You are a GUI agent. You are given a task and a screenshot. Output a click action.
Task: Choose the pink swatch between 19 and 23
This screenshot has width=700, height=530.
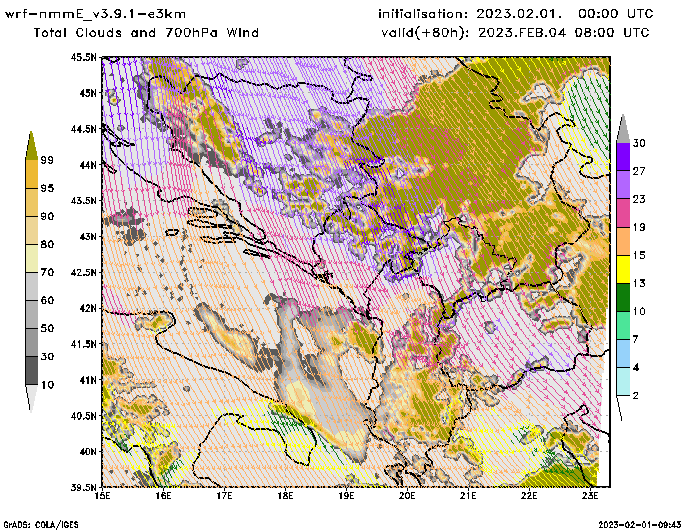coord(623,213)
